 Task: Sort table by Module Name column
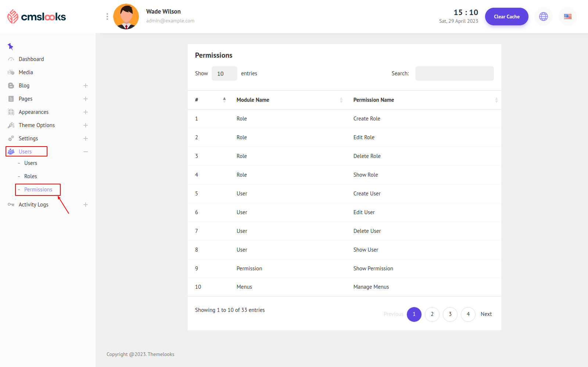pos(253,100)
